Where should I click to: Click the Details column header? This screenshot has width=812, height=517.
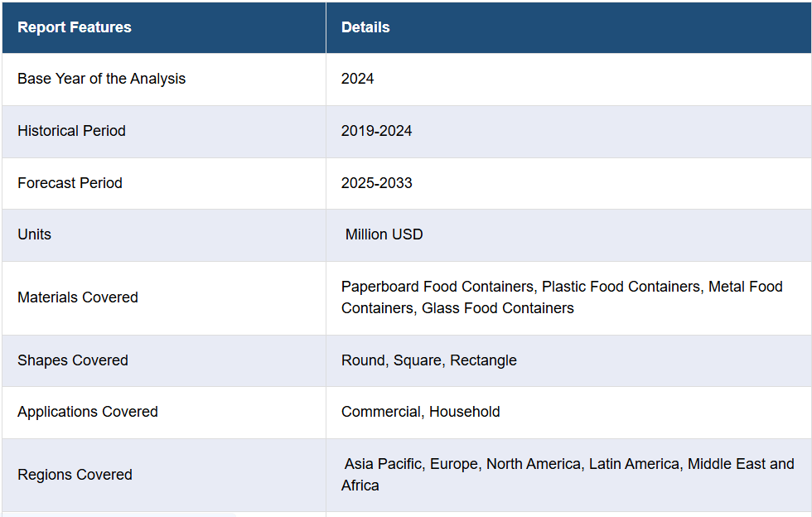pyautogui.click(x=365, y=27)
